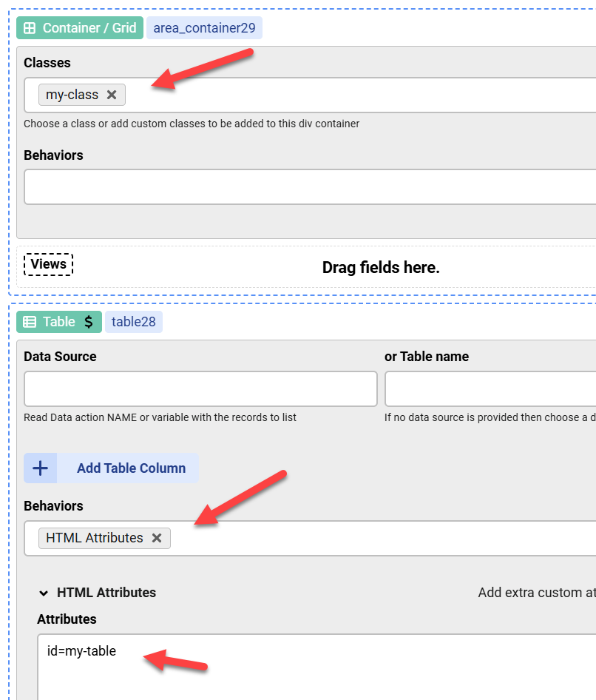This screenshot has height=700, width=596.
Task: Click the Add Table Column button
Action: point(131,468)
